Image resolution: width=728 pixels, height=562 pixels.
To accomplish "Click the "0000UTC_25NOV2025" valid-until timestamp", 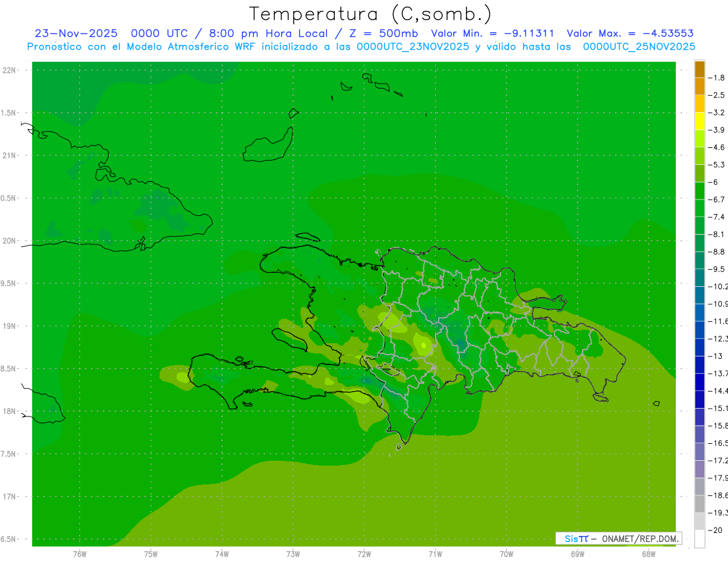I will [x=639, y=47].
